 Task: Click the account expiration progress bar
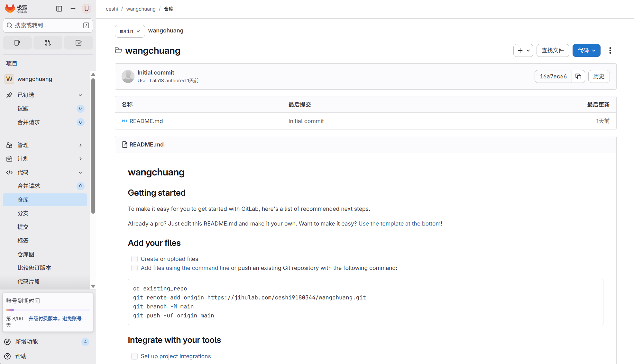pyautogui.click(x=48, y=310)
